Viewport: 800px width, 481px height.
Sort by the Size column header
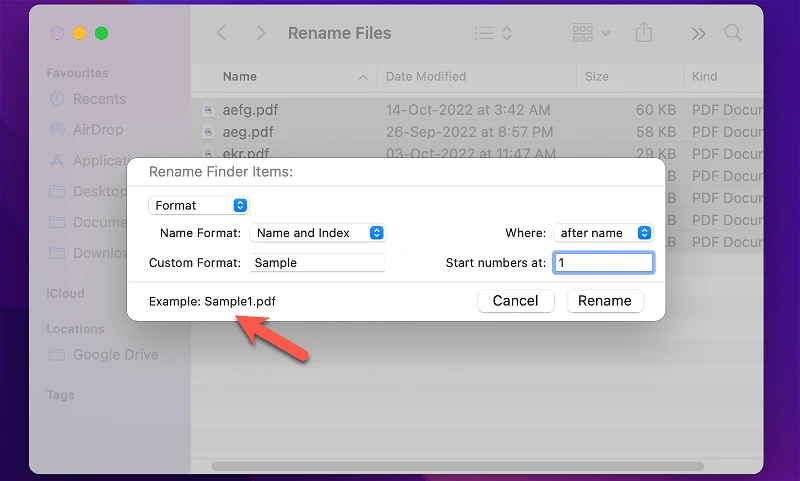[597, 77]
